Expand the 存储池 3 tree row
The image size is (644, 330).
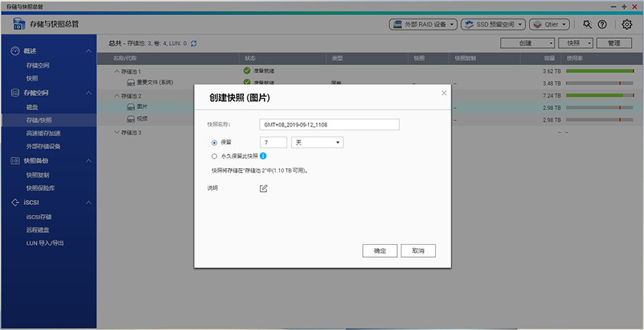click(117, 132)
